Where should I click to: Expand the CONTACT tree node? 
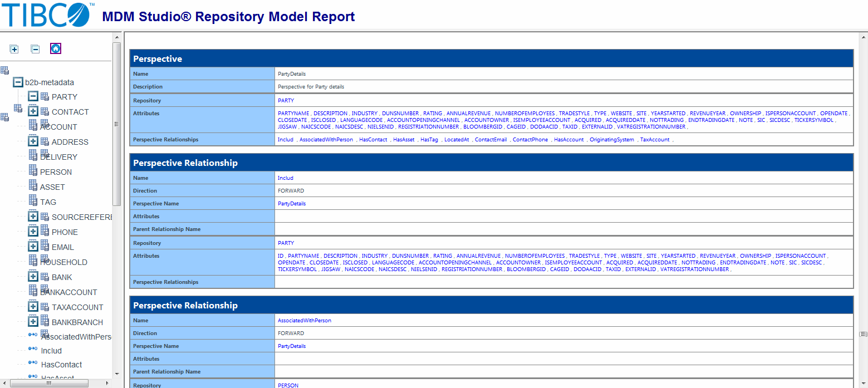click(x=33, y=111)
